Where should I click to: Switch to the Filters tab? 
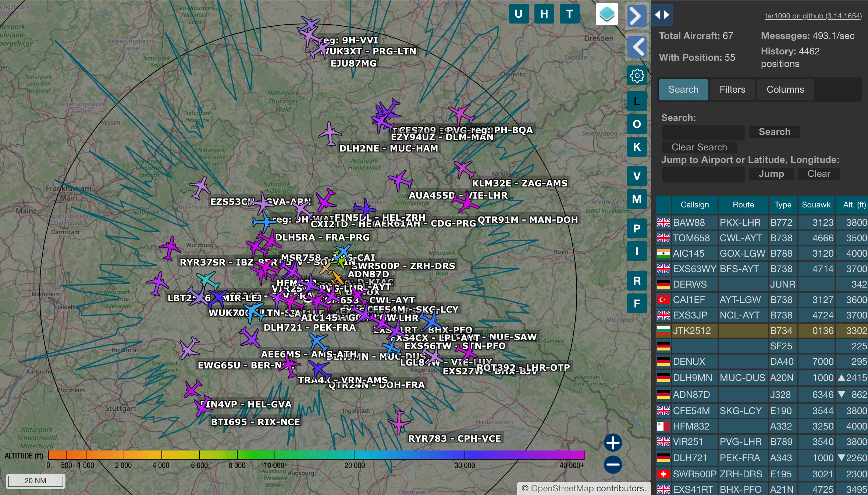[x=732, y=89]
